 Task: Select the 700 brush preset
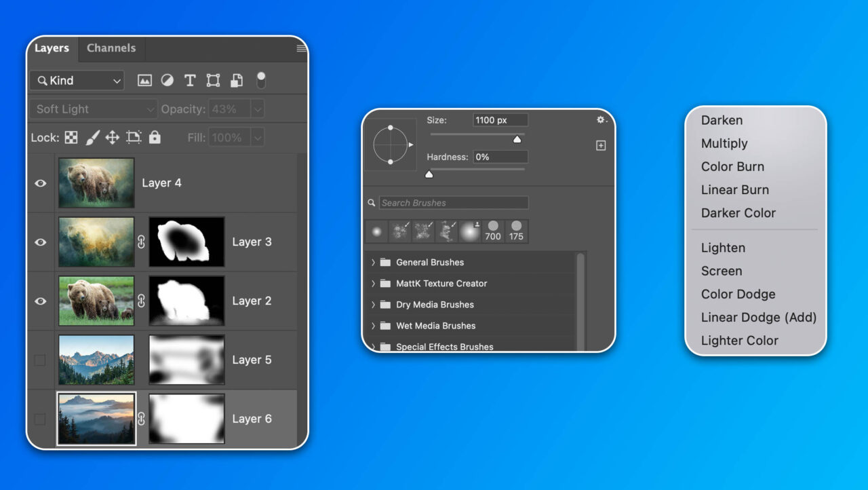(x=493, y=231)
